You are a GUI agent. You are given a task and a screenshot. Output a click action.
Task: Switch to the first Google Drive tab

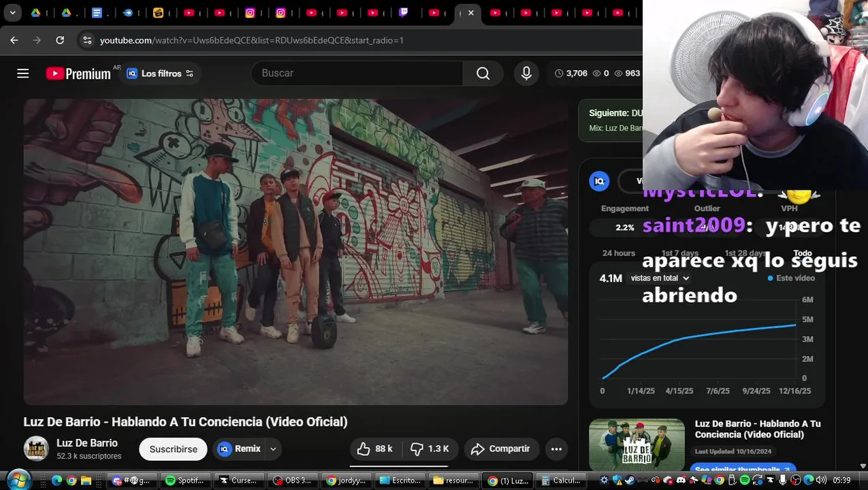35,13
